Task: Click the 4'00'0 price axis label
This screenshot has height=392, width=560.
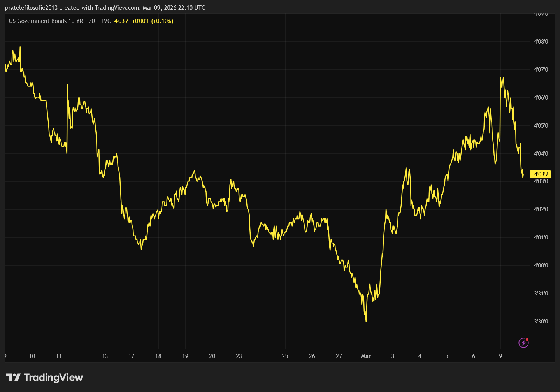Action: (x=541, y=265)
